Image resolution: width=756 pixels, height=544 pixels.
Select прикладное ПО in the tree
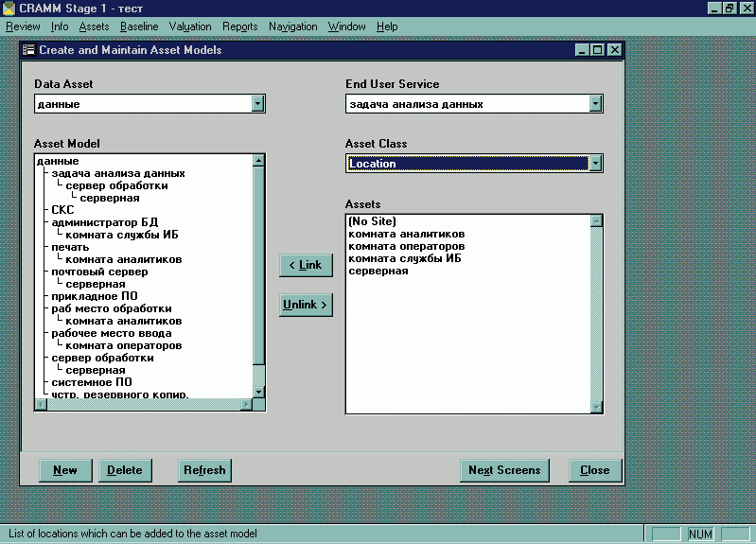(x=95, y=296)
